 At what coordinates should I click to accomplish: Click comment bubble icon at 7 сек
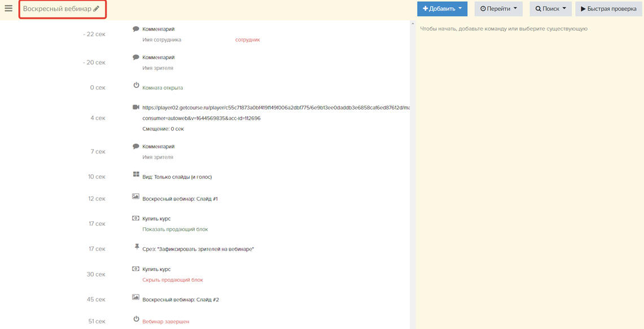tap(136, 146)
